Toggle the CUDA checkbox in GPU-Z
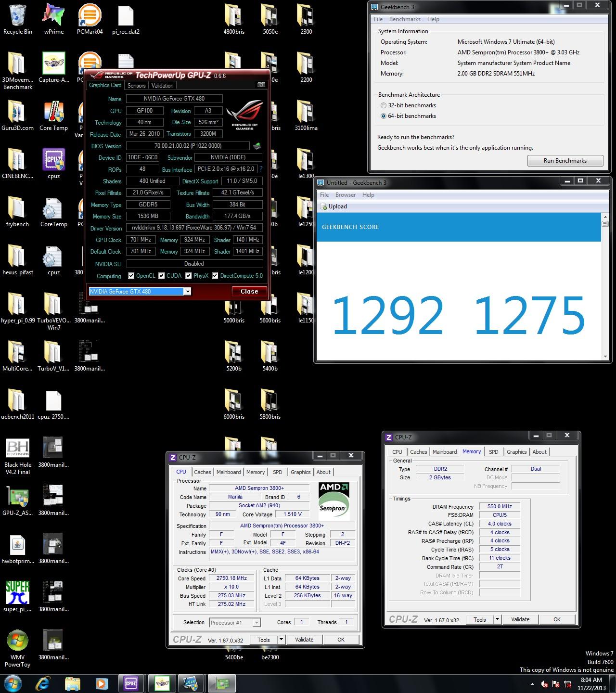616x693 pixels. coord(162,276)
